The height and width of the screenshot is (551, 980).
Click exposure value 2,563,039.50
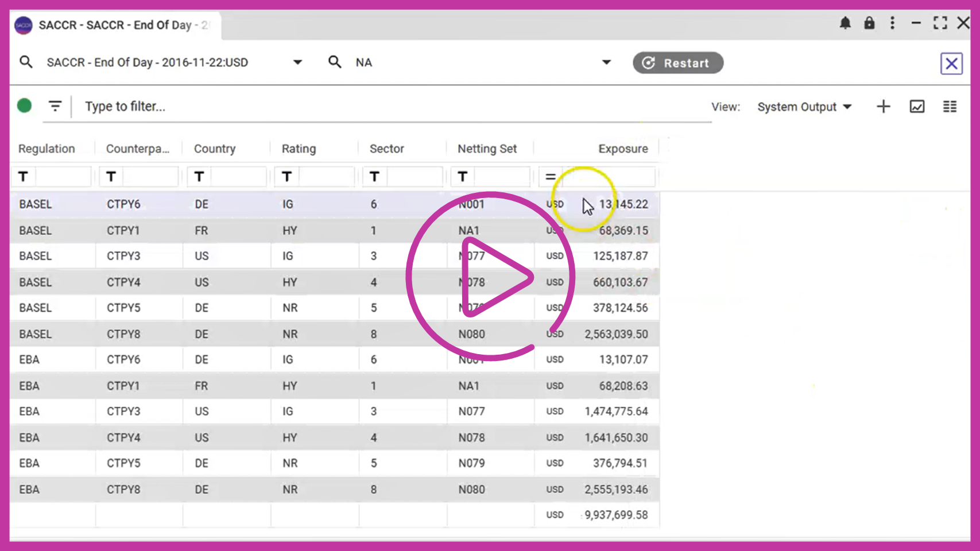[x=616, y=334]
